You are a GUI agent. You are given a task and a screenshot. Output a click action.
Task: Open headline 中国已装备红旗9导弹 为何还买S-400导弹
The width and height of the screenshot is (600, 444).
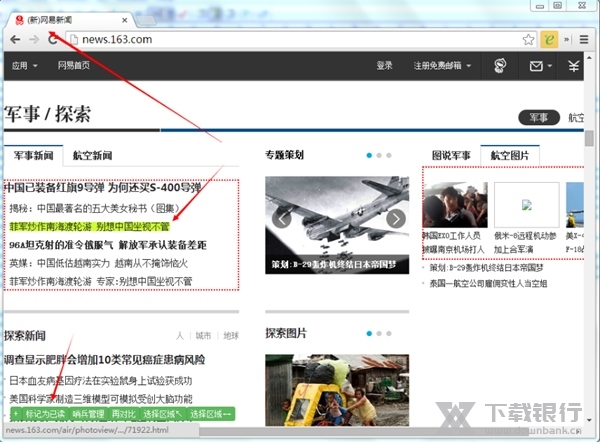click(x=103, y=188)
